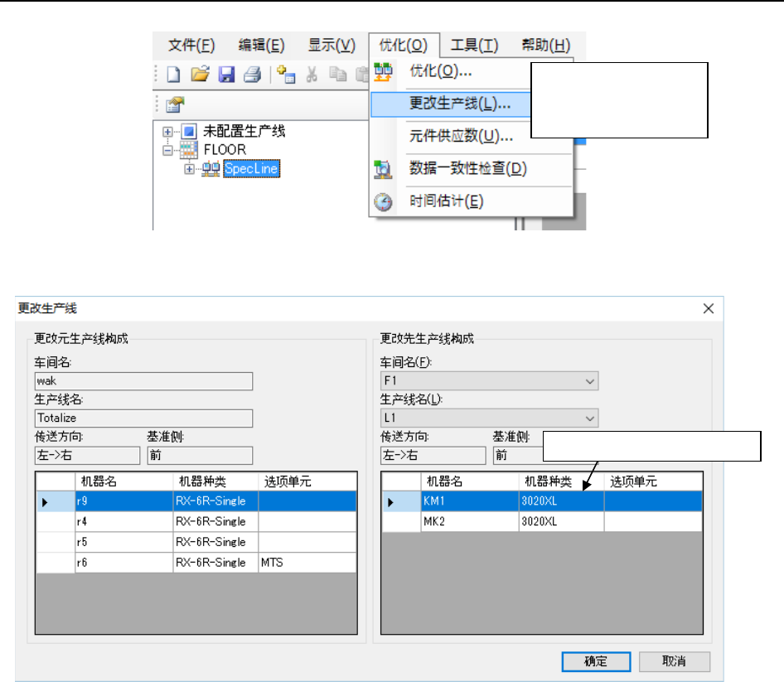
Task: Expand the 未配置生产线 tree node
Action: 167,132
